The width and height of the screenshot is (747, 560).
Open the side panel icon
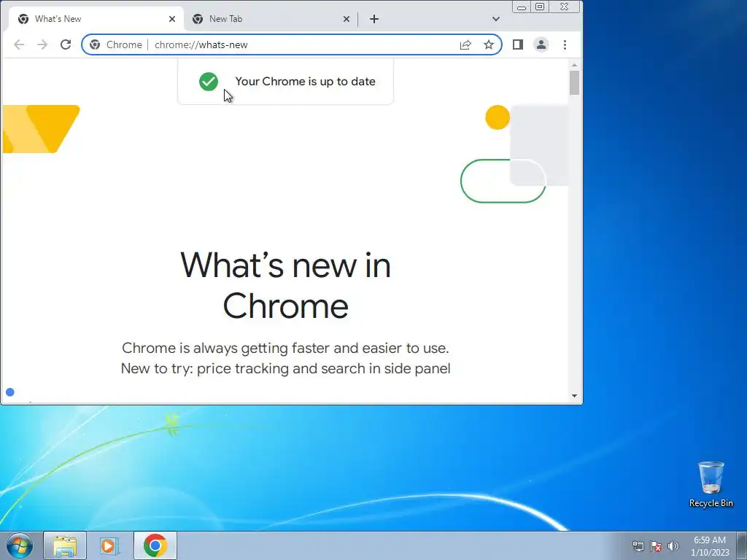point(518,44)
